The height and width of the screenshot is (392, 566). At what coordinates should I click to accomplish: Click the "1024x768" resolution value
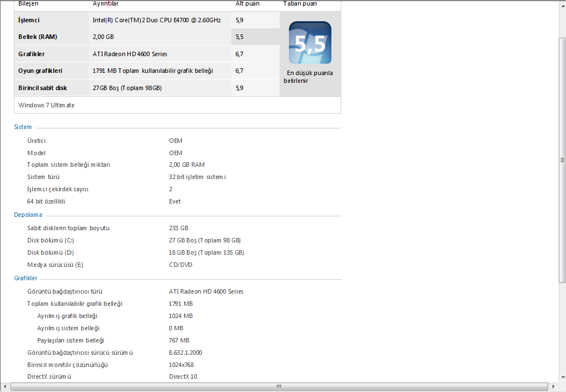coord(181,365)
